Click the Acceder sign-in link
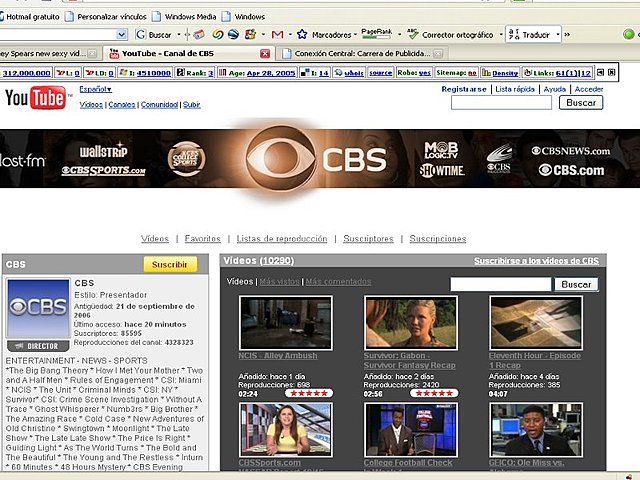Image resolution: width=640 pixels, height=480 pixels. tap(589, 89)
